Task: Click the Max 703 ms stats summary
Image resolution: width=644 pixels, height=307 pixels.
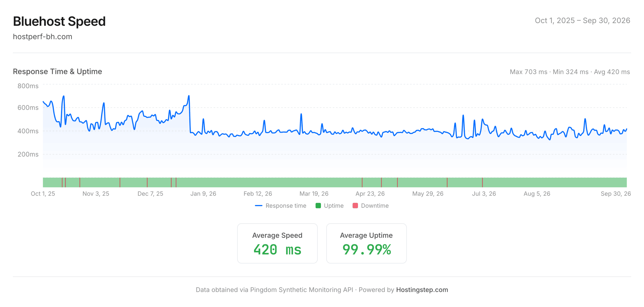Action: point(570,72)
